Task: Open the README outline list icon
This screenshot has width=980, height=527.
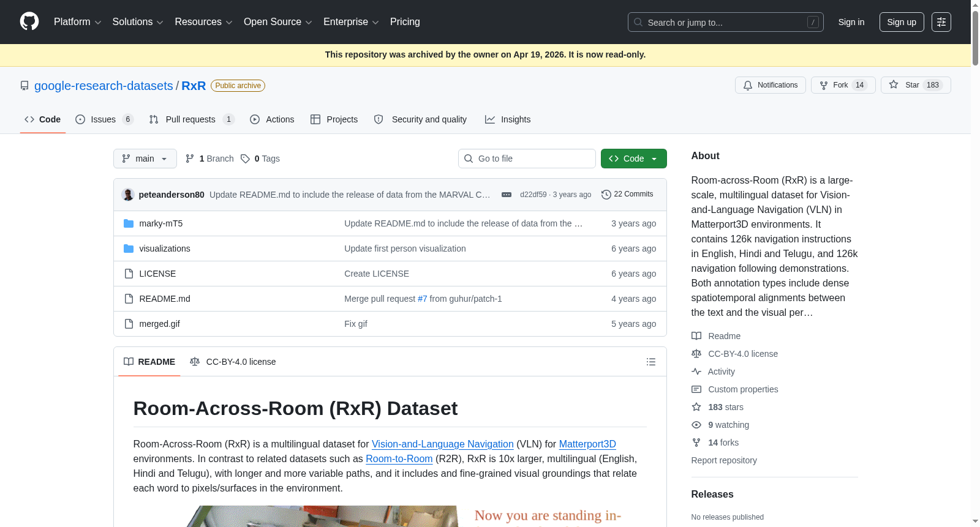Action: pyautogui.click(x=651, y=362)
